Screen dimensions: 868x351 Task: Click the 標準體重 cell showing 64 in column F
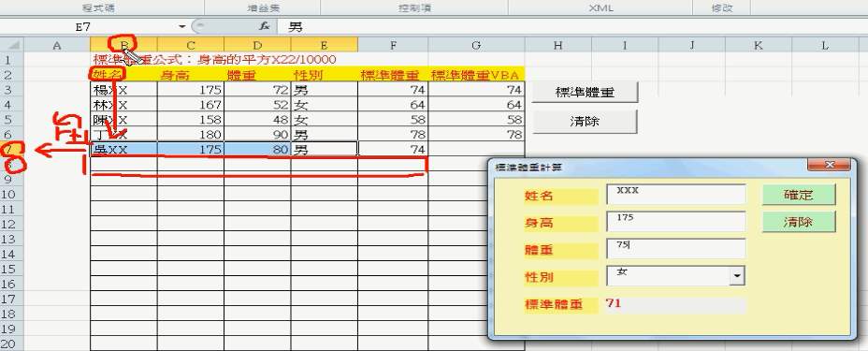click(x=393, y=104)
